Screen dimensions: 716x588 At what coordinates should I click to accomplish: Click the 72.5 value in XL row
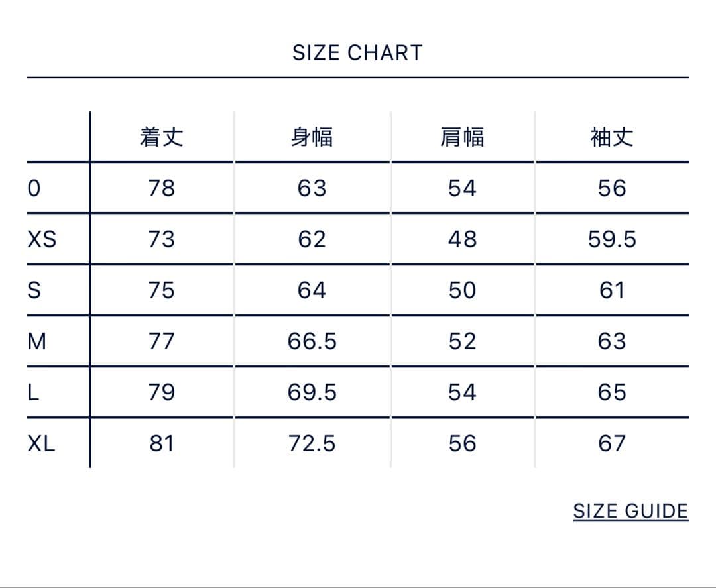[x=312, y=443]
